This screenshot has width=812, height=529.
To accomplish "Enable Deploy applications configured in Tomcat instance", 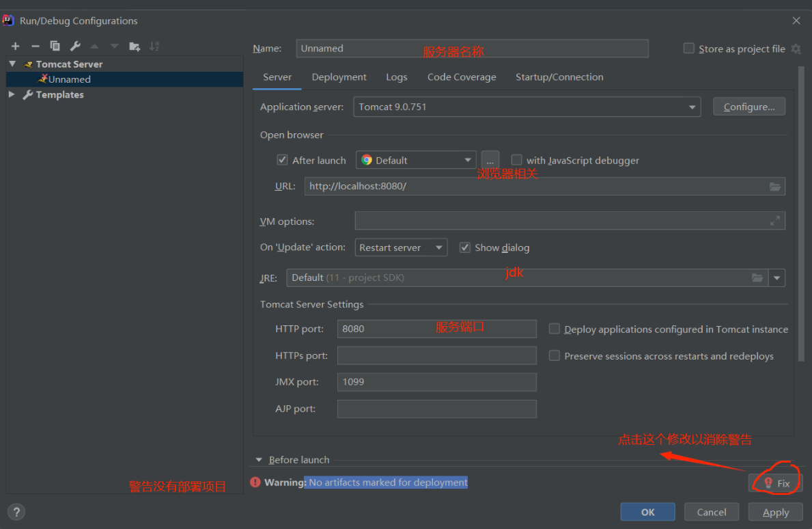I will coord(554,329).
